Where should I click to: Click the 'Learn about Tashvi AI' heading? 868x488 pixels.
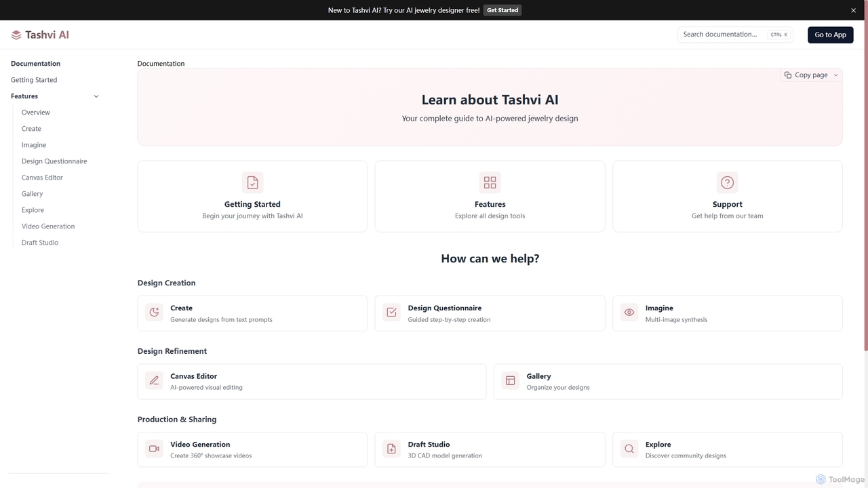pos(490,100)
